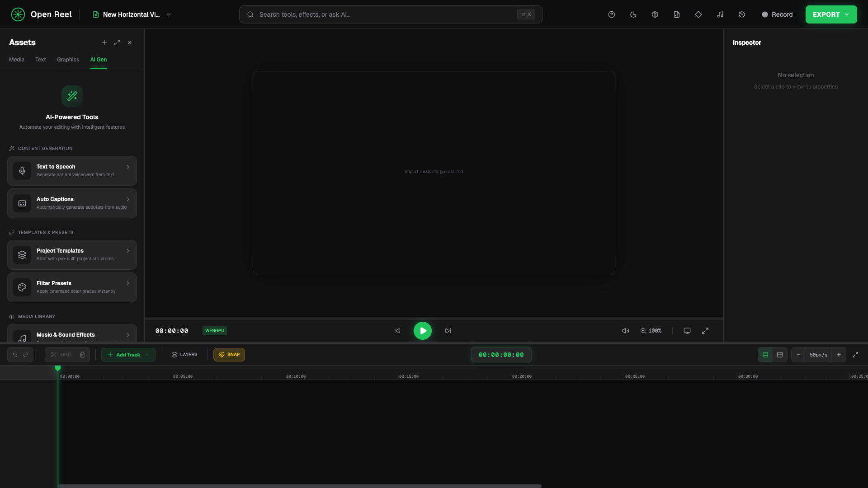The height and width of the screenshot is (488, 868).
Task: Enter fullscreen preview with the arrows icon
Action: [705, 331]
